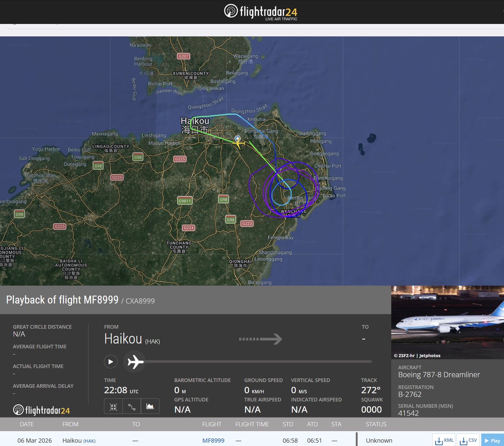Click the Flightradar24 logo in the header
This screenshot has width=504, height=446.
point(261,12)
